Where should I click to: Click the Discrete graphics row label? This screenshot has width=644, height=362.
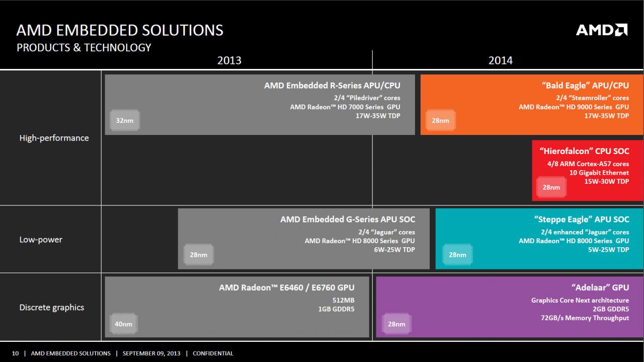click(52, 307)
